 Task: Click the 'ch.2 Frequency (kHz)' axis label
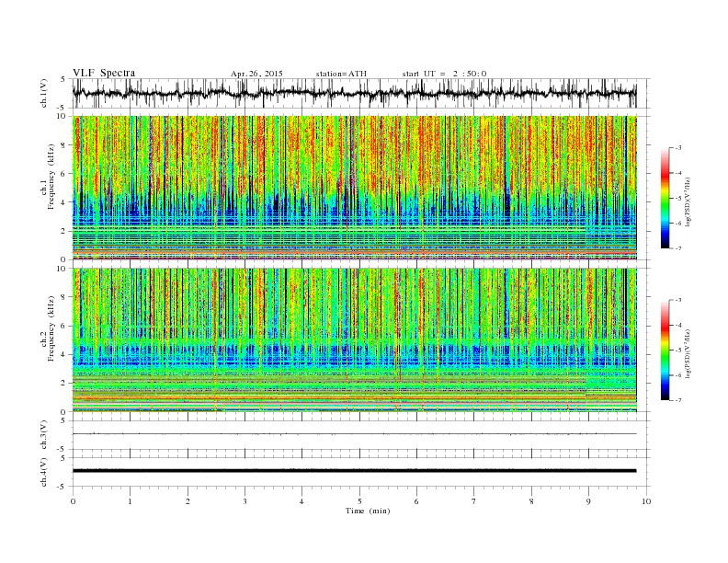[x=48, y=329]
